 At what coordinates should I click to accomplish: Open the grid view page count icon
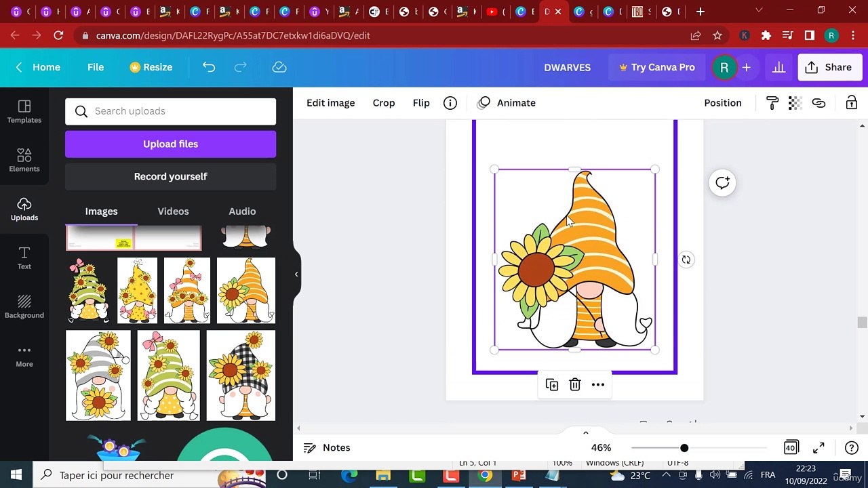791,448
